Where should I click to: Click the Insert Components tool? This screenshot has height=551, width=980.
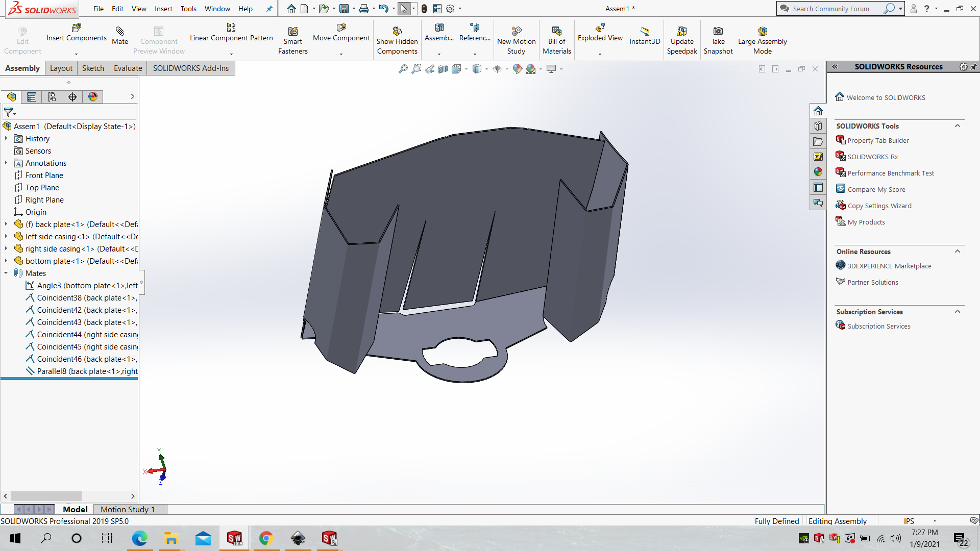[77, 33]
